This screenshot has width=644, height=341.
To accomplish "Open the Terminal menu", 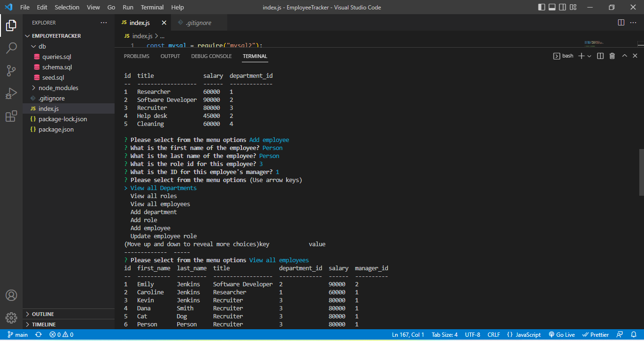I will pos(152,7).
